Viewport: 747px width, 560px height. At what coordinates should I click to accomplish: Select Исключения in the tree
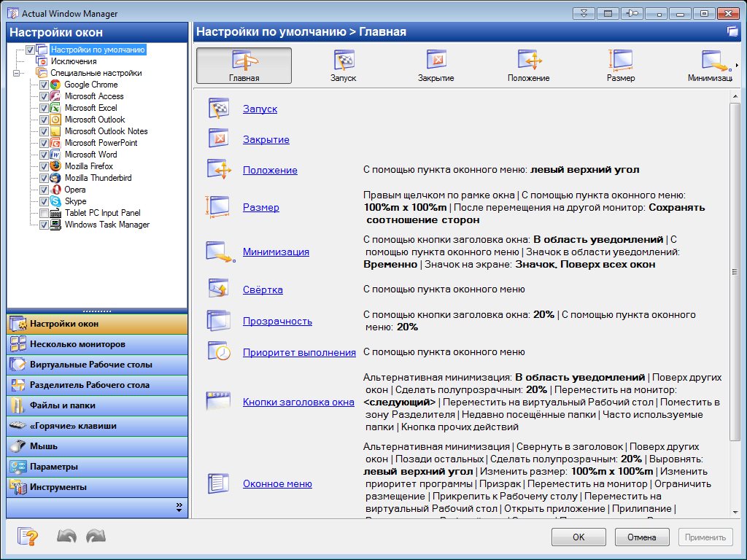click(x=73, y=61)
